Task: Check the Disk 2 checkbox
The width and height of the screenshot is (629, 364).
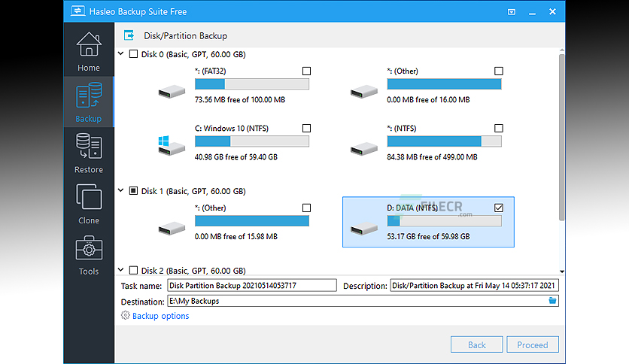Action: coord(134,270)
